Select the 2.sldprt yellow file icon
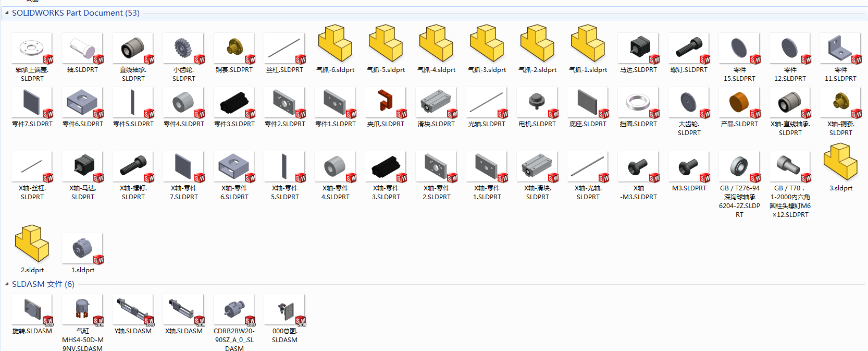Screen dimensions: 868x351 [32, 244]
